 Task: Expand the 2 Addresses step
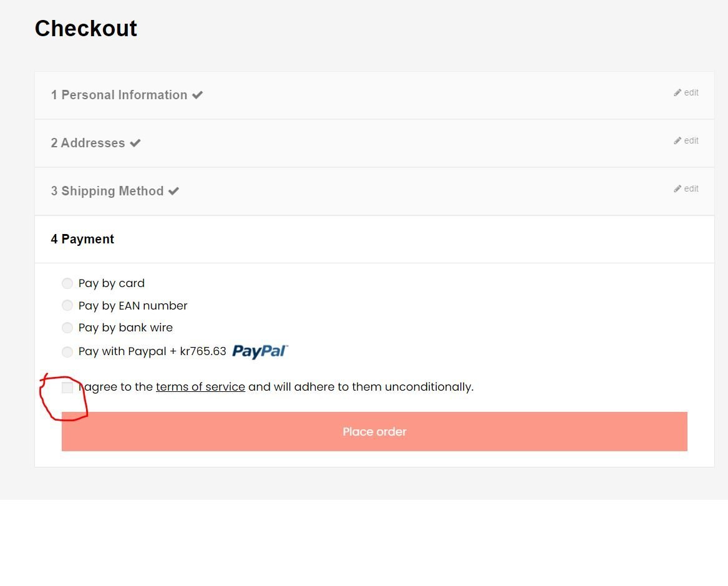tap(374, 143)
